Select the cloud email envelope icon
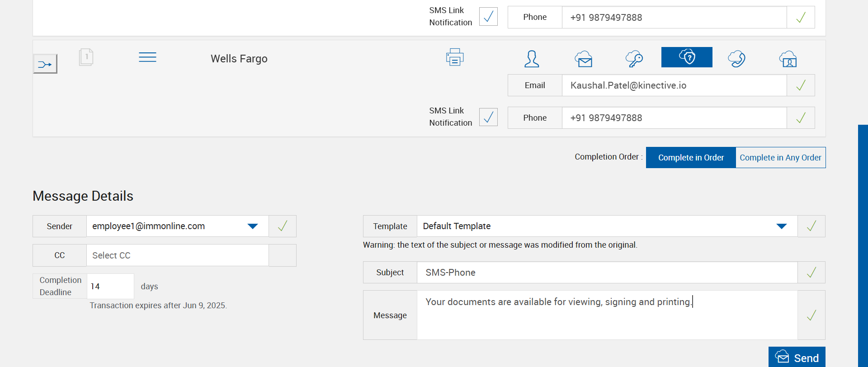Screen dimensions: 868x367 pos(584,59)
